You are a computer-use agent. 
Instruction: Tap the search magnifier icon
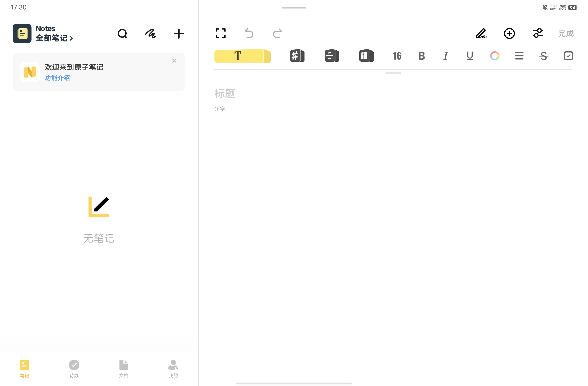click(x=122, y=34)
